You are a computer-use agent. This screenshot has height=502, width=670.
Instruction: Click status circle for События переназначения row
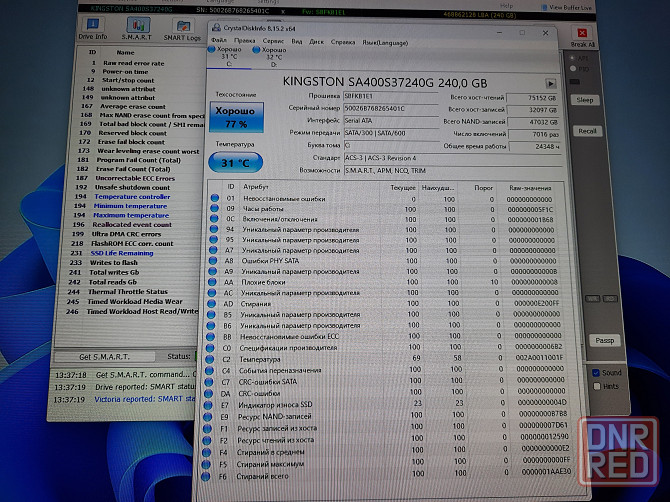tap(209, 370)
